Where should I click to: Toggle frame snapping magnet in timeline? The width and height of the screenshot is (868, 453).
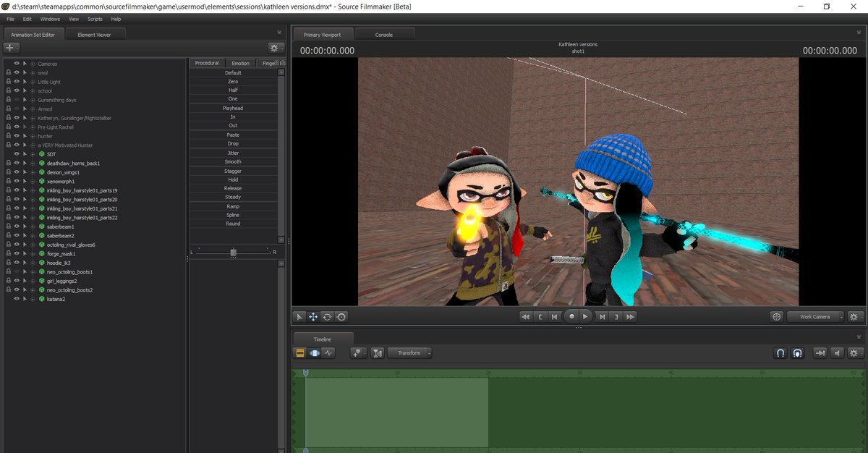click(780, 353)
